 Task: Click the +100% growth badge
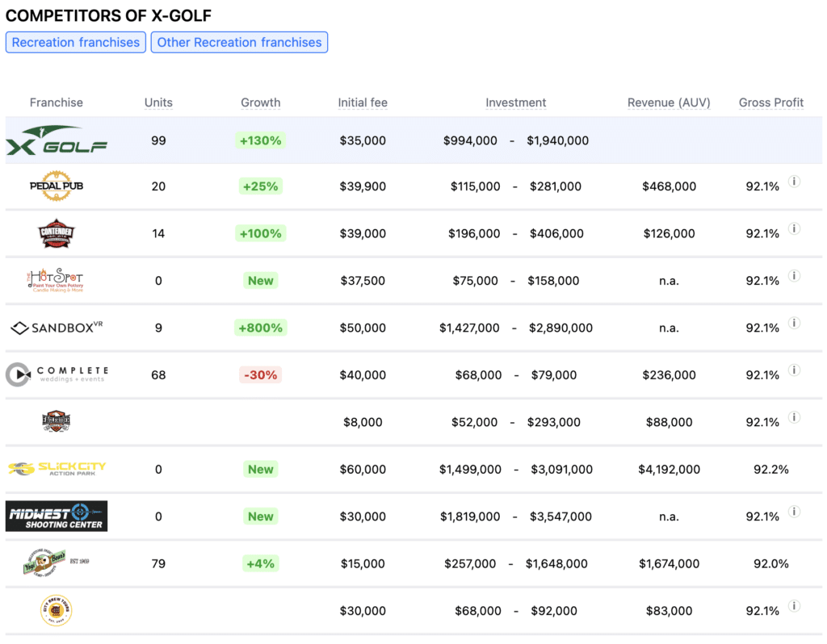click(x=261, y=233)
